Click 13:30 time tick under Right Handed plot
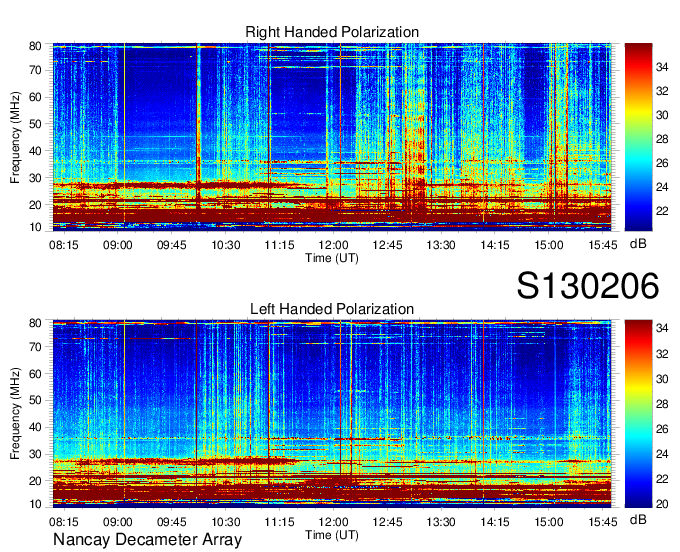The height and width of the screenshot is (552, 680). click(x=441, y=245)
